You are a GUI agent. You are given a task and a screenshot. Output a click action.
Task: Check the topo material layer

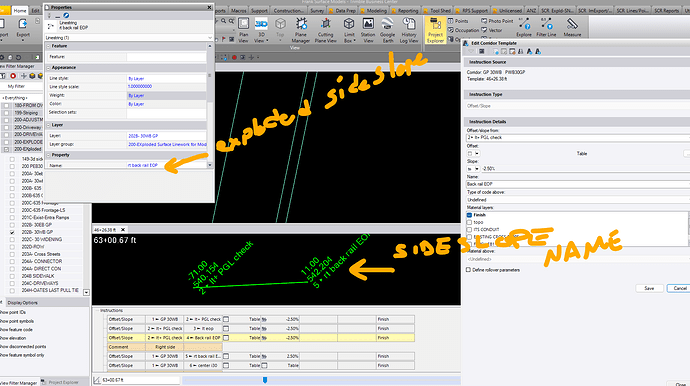coord(469,222)
